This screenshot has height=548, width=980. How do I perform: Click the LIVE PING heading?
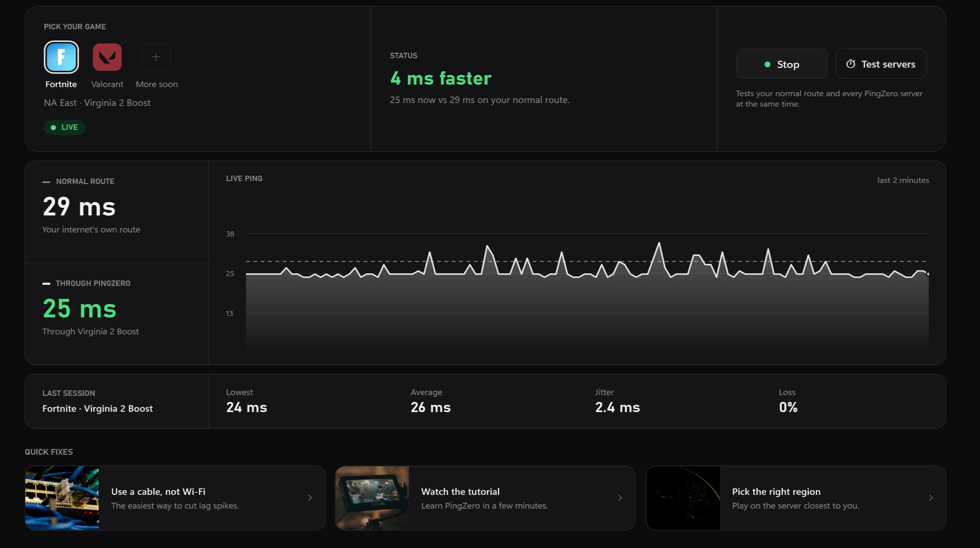click(x=244, y=178)
